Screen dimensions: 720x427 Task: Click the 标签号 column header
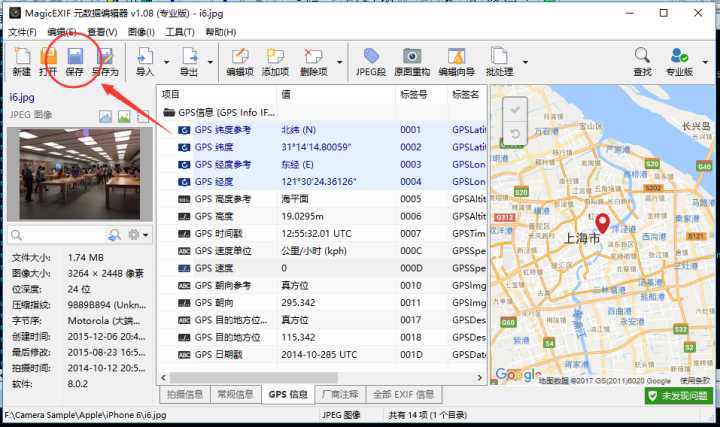click(421, 95)
